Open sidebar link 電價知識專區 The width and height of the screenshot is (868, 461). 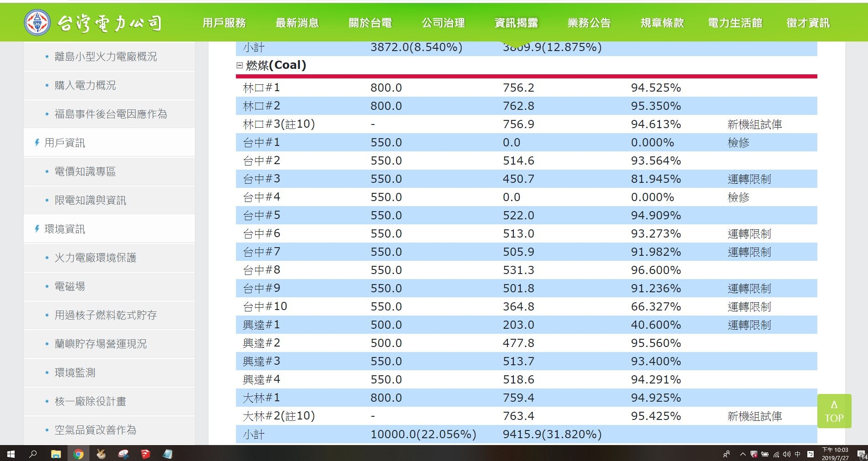85,171
